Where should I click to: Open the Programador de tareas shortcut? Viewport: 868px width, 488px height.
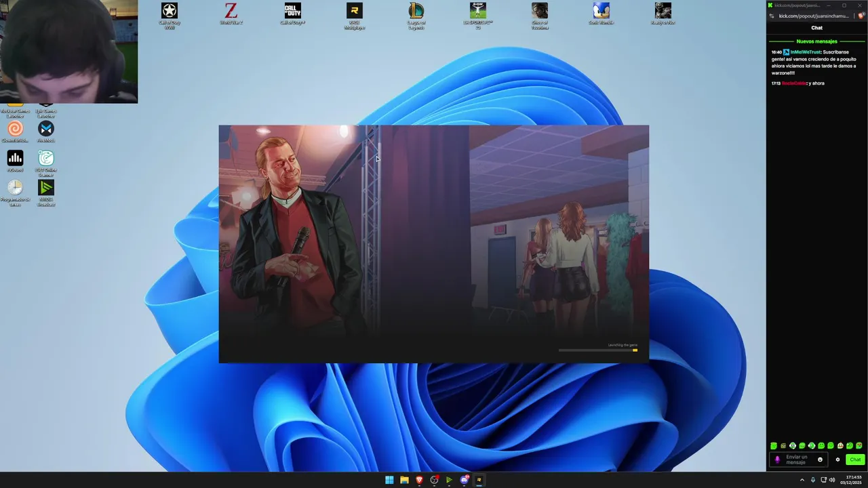pyautogui.click(x=15, y=192)
